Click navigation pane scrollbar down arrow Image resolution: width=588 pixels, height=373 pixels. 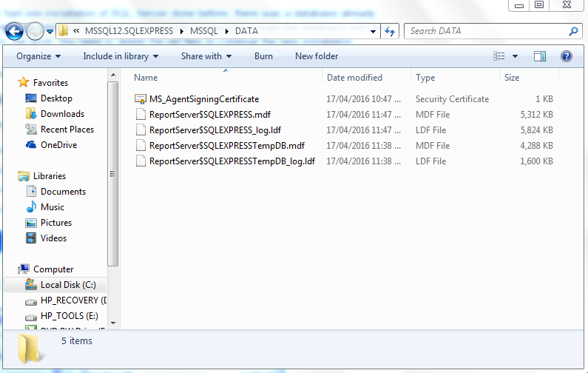click(x=113, y=323)
